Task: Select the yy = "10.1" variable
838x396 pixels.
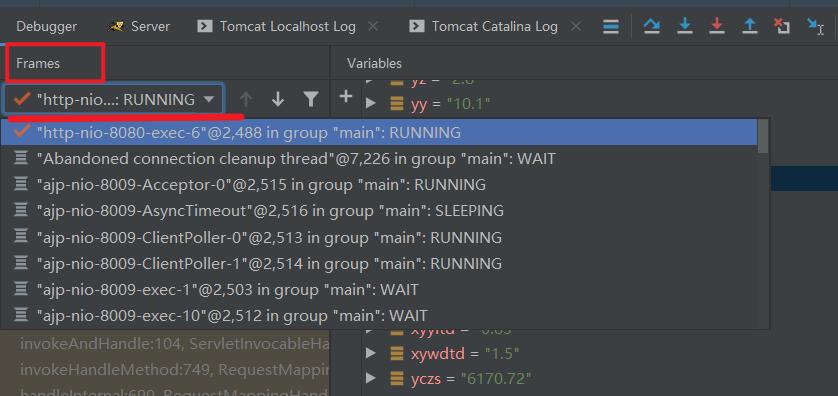Action: coord(451,104)
